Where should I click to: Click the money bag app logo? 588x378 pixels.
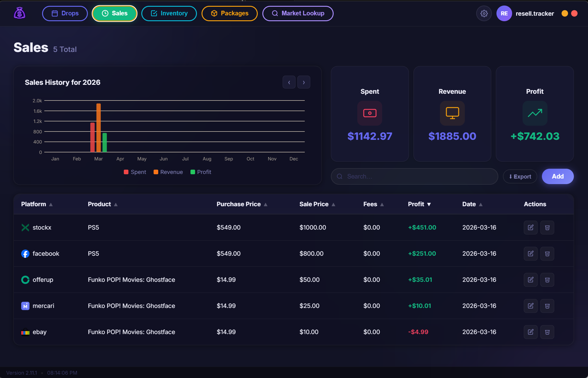pyautogui.click(x=19, y=13)
